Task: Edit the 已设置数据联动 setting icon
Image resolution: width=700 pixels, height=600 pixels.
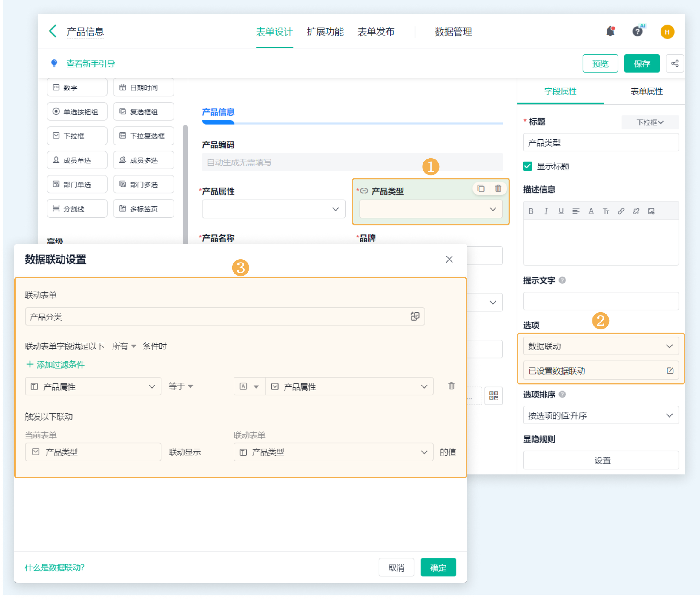Action: pos(670,371)
